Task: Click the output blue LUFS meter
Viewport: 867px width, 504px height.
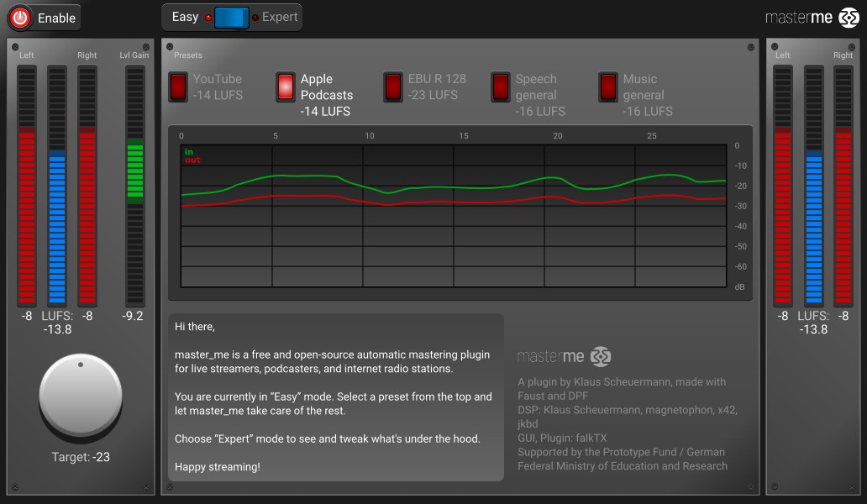Action: coord(813,186)
